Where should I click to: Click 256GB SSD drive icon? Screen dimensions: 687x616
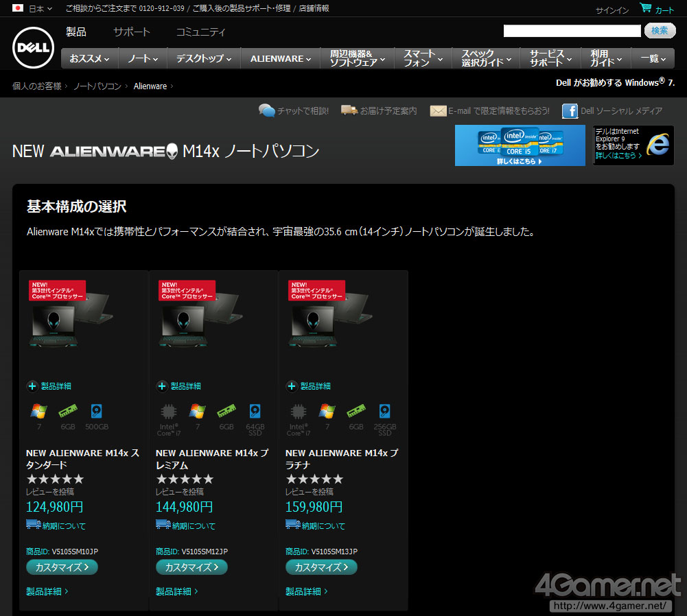tap(385, 411)
